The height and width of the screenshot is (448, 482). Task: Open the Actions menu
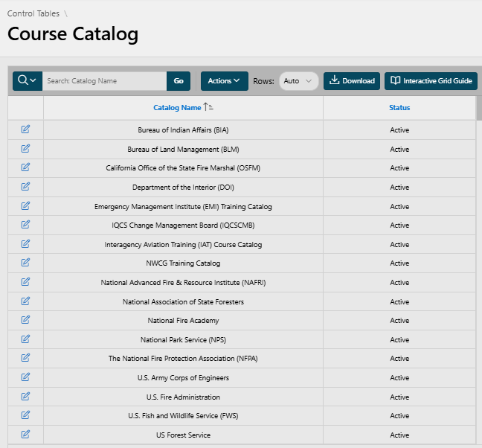point(225,81)
